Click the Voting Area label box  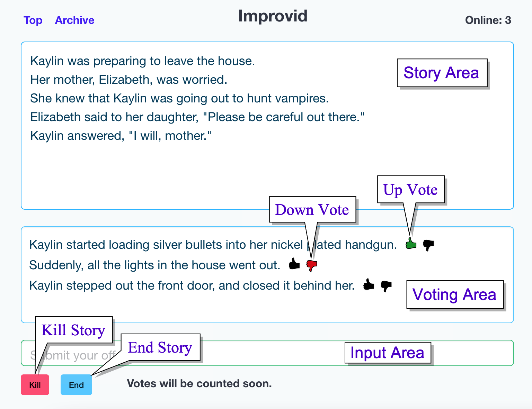tap(454, 294)
